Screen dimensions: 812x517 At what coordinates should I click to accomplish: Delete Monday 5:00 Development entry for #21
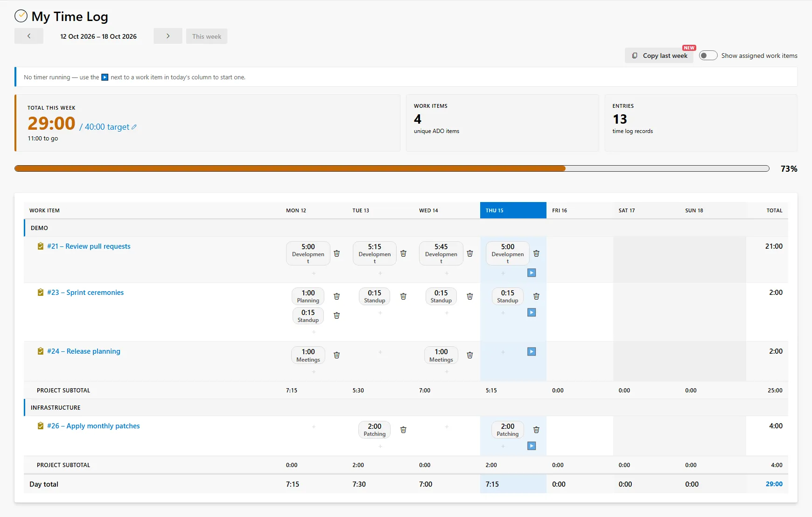tap(336, 253)
